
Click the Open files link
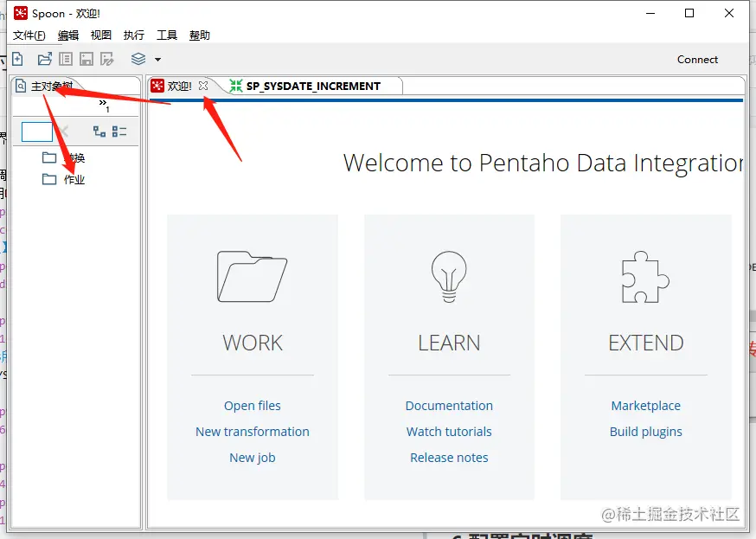253,406
